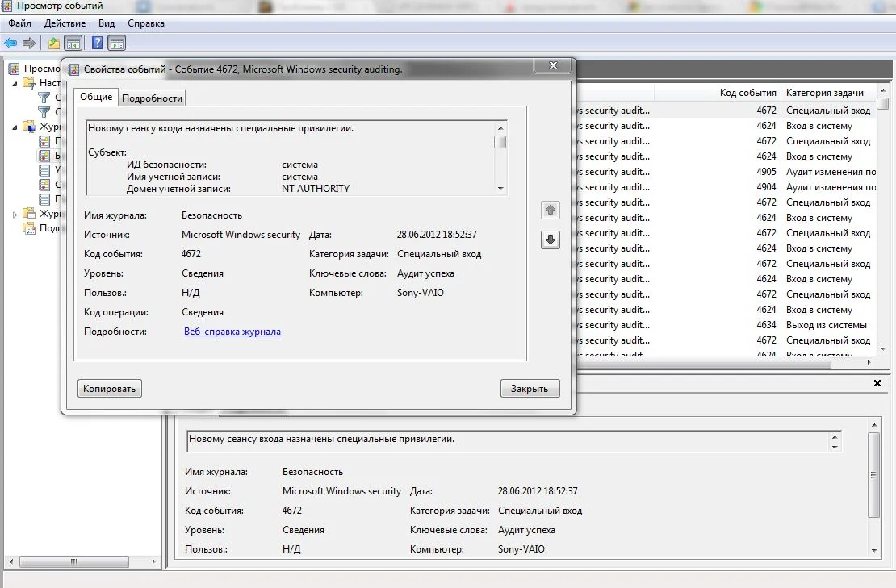Toggle the action pane show/hide toolbar icon
Image resolution: width=896 pixels, height=588 pixels.
coord(116,44)
